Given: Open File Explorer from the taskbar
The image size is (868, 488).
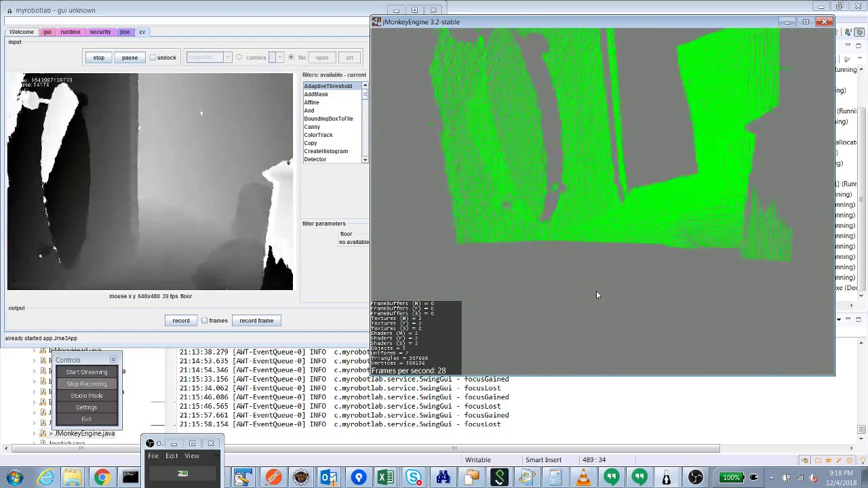Looking at the screenshot, I should click(73, 478).
